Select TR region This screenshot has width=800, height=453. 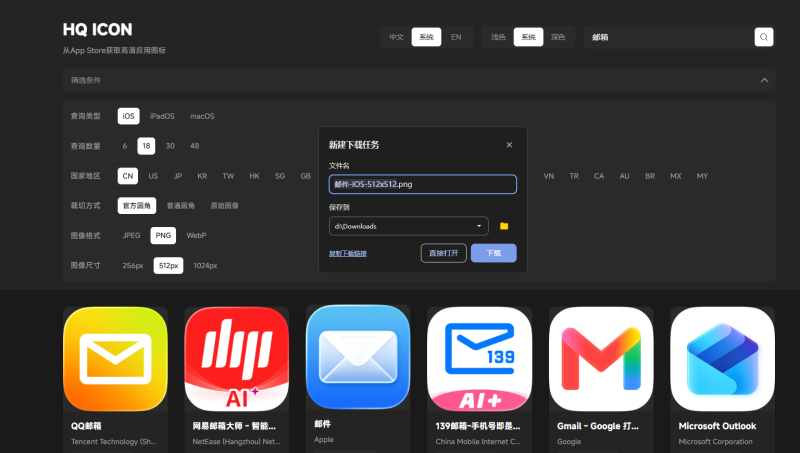574,175
